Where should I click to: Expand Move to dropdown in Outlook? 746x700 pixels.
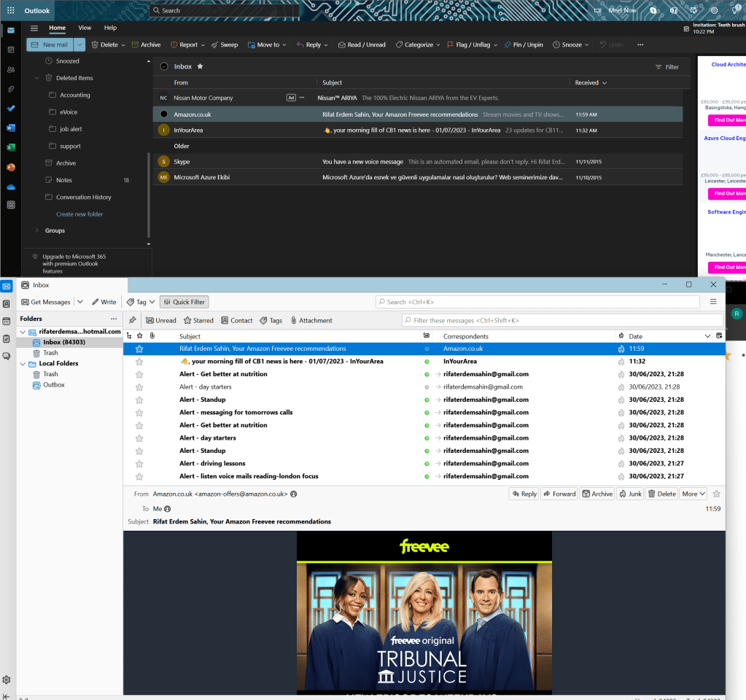click(284, 45)
